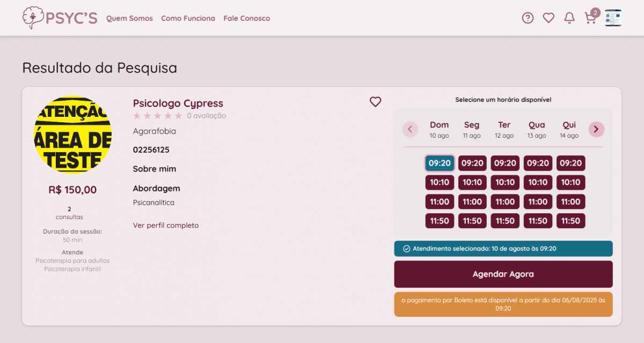This screenshot has width=644, height=343.
Task: Pick the 10:10 slot on Seg 11 ago
Action: coord(472,183)
